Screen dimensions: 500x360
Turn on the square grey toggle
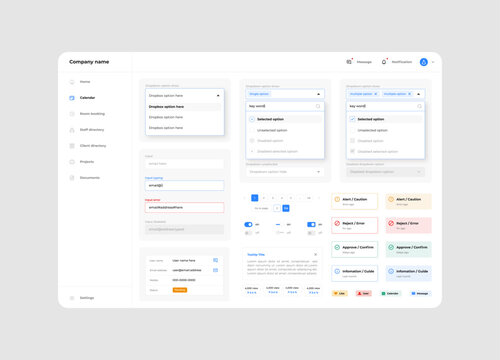point(311,233)
